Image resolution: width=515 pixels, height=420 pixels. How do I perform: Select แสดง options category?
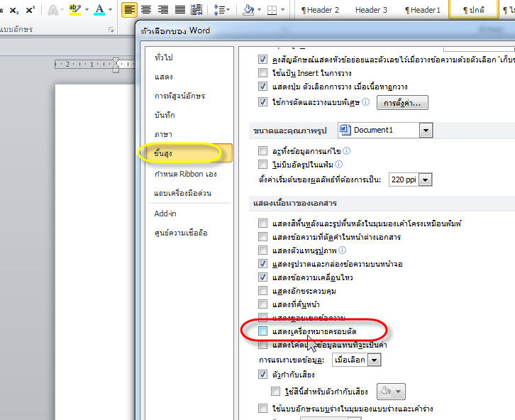pos(189,77)
